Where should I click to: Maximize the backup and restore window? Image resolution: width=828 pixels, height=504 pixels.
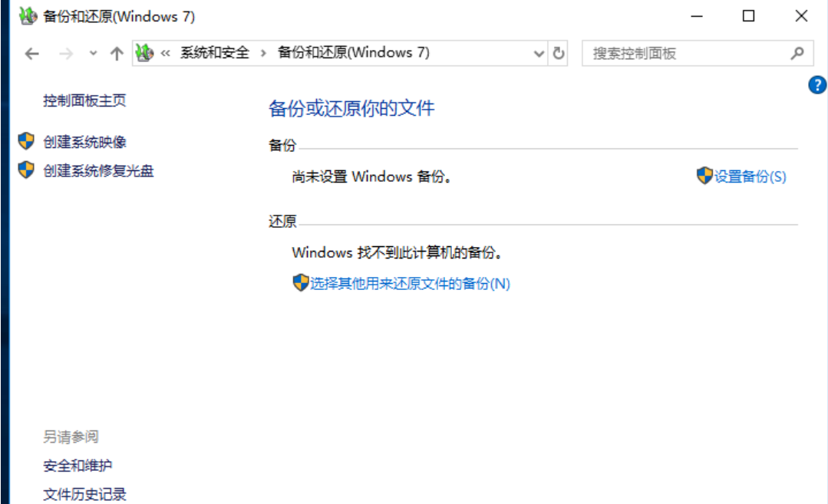click(x=748, y=16)
